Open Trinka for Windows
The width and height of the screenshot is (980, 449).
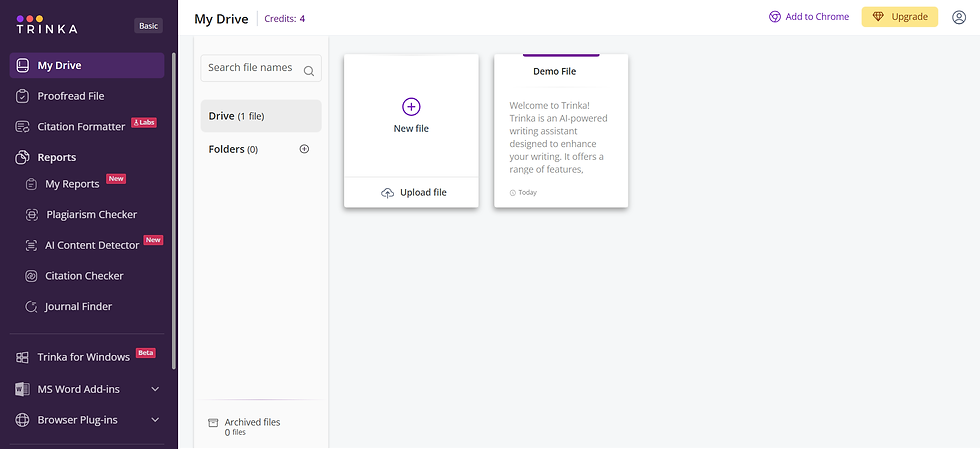coord(84,357)
